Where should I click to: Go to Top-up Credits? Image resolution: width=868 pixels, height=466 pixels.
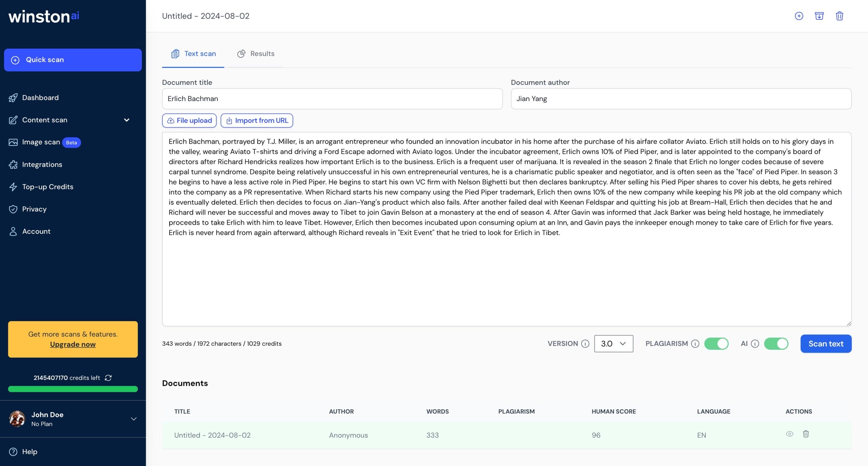tap(48, 186)
